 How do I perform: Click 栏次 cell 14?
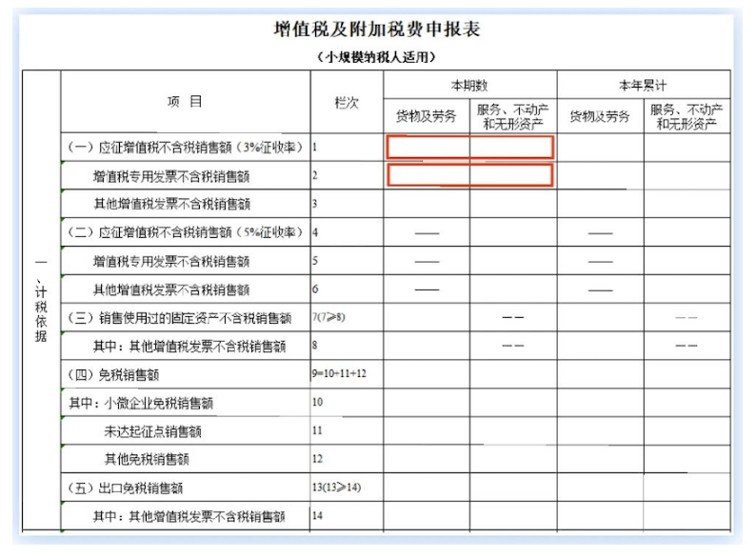coord(347,515)
